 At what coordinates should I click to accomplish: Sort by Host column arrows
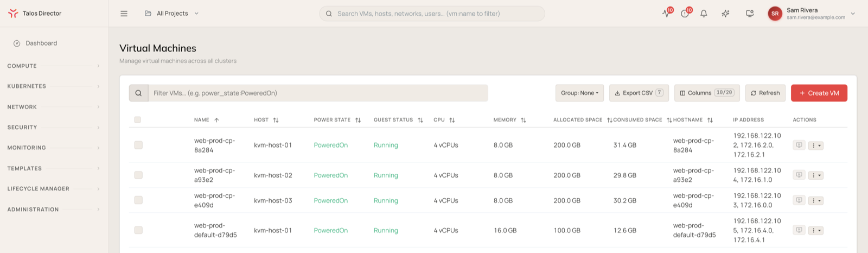(276, 120)
